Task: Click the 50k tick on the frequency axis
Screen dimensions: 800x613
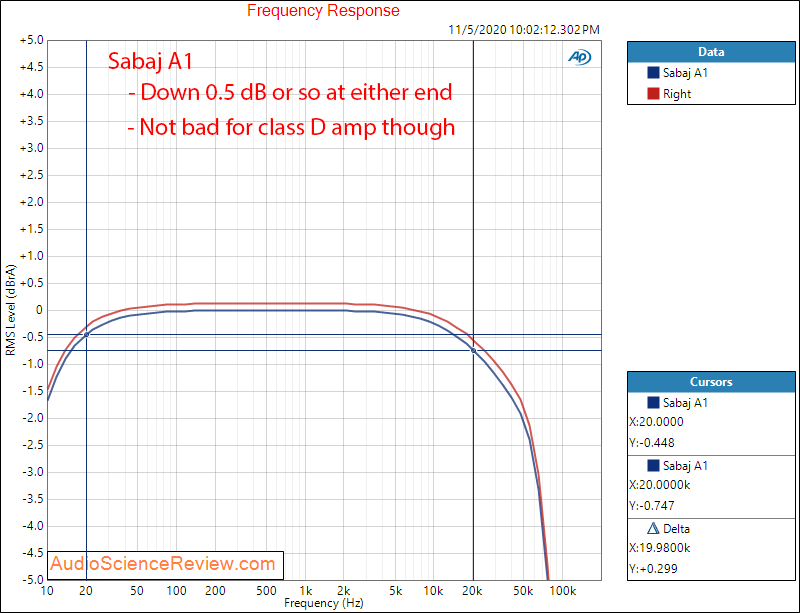Action: tap(523, 591)
